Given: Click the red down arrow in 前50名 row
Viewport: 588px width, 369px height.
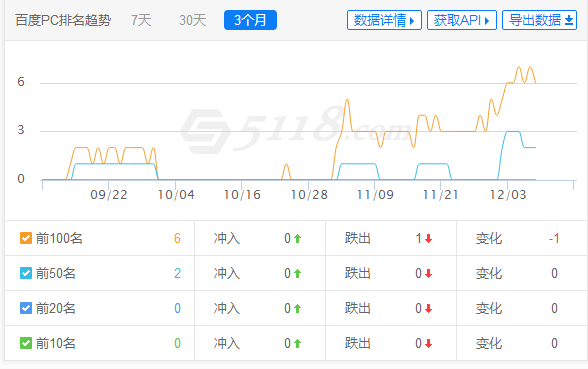Looking at the screenshot, I should pos(428,273).
